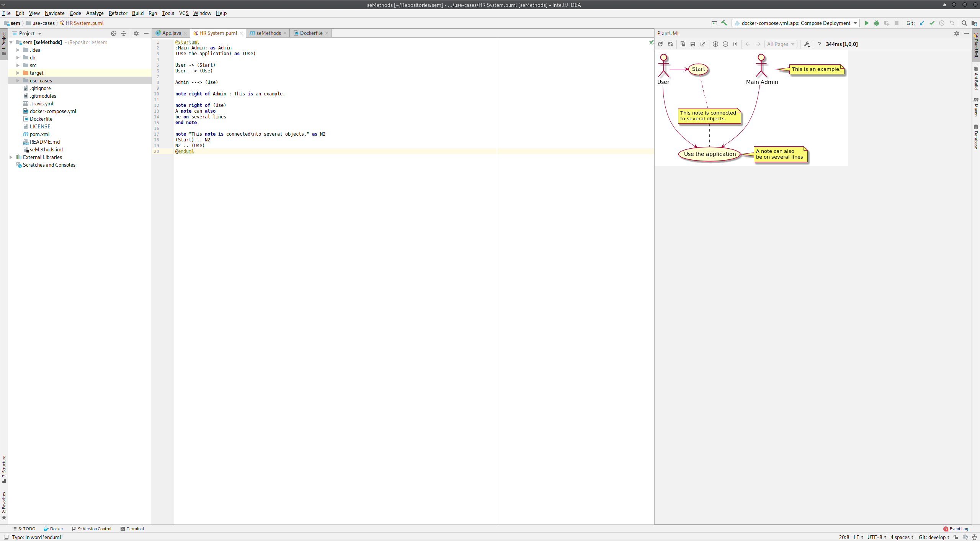Click the save diagram floppy icon
The image size is (980, 541).
tap(693, 44)
